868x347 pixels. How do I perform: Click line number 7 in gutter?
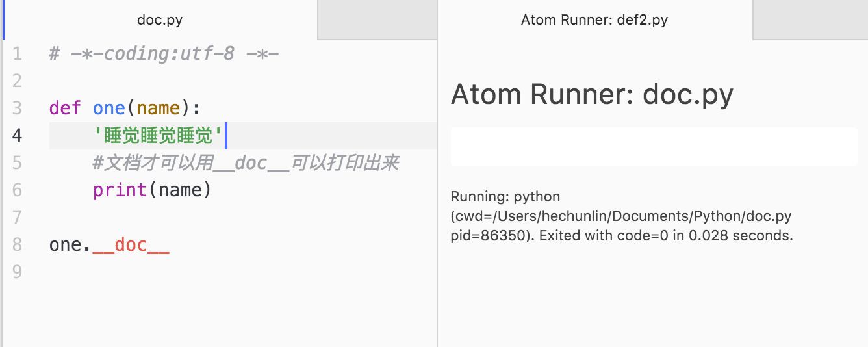(x=17, y=217)
